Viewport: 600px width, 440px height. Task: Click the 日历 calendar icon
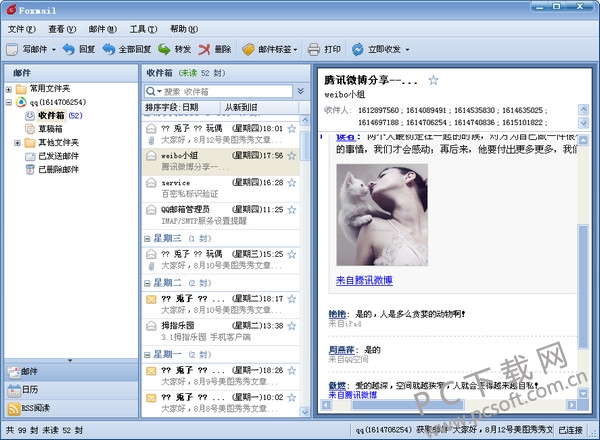click(14, 390)
